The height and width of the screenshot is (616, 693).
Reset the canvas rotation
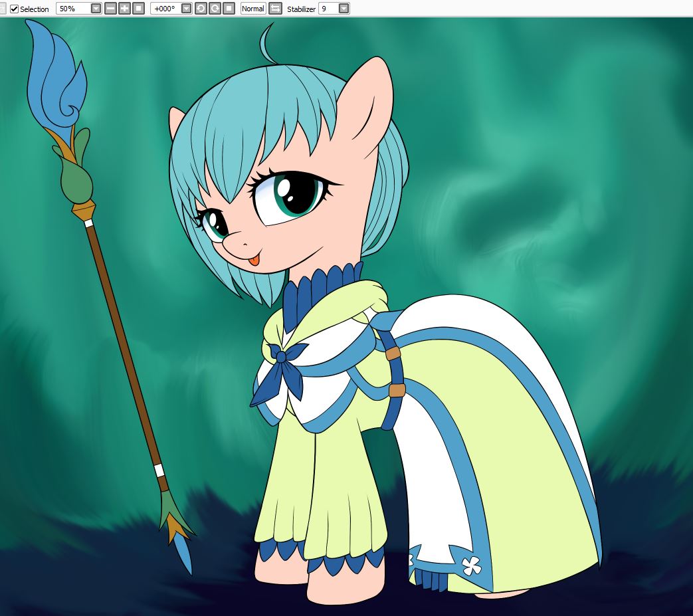point(229,9)
